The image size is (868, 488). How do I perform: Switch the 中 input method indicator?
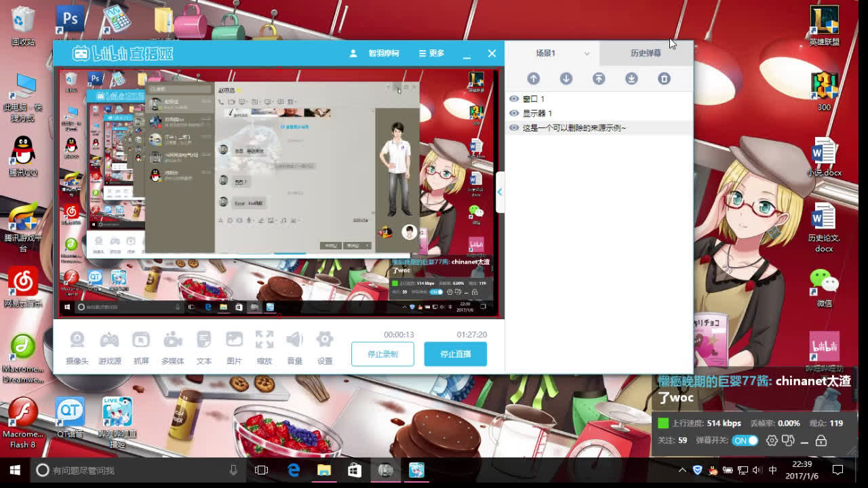773,470
